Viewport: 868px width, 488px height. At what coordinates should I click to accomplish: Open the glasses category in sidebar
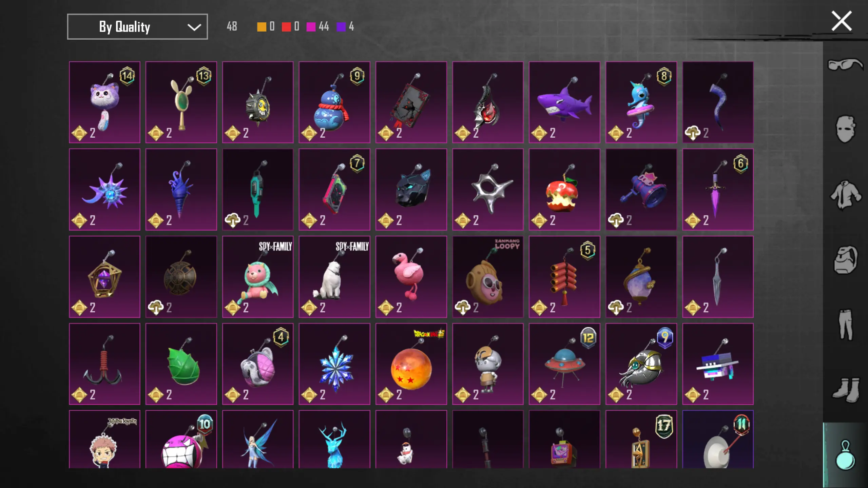[x=845, y=64]
